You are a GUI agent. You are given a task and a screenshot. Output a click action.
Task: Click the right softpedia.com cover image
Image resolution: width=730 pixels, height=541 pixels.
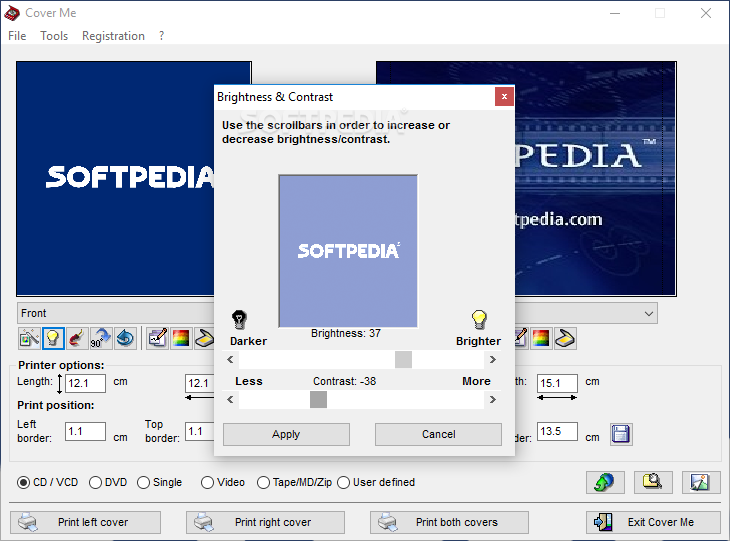(x=595, y=178)
